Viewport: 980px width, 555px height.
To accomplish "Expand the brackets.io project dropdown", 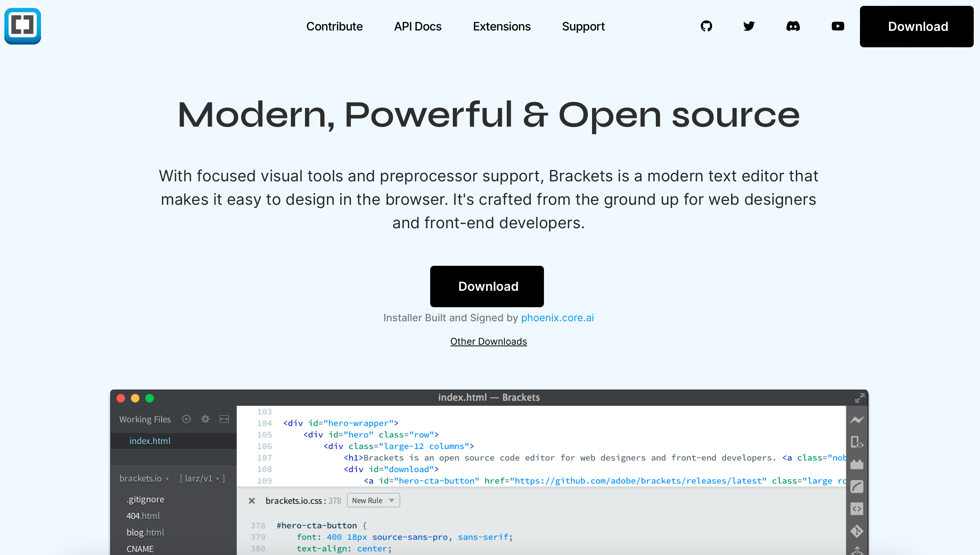I will click(x=144, y=478).
